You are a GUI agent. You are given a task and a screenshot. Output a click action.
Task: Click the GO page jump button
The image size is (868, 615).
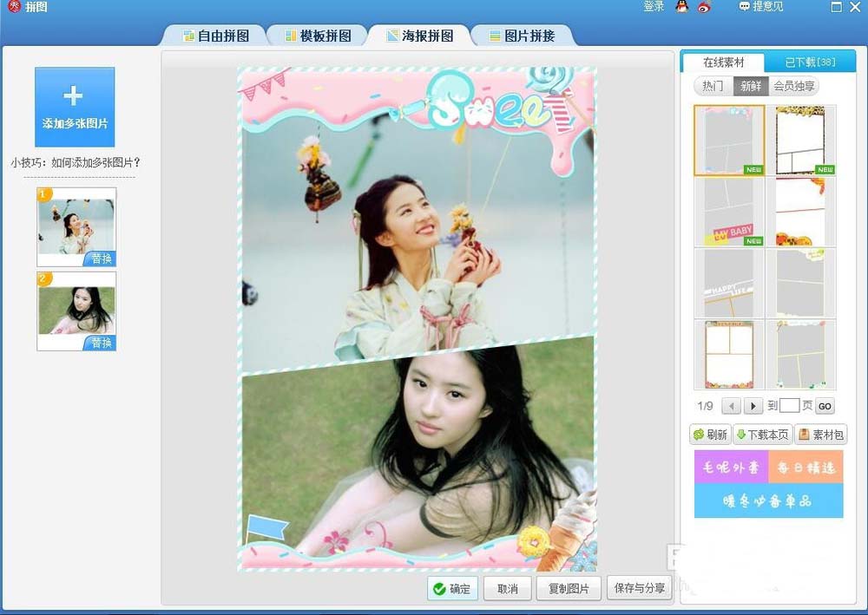(x=825, y=406)
